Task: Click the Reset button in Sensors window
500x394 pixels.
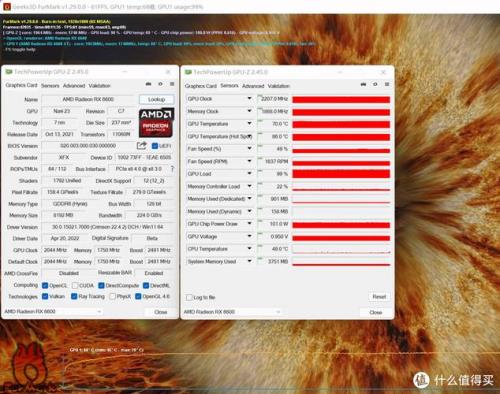Action: [x=379, y=297]
